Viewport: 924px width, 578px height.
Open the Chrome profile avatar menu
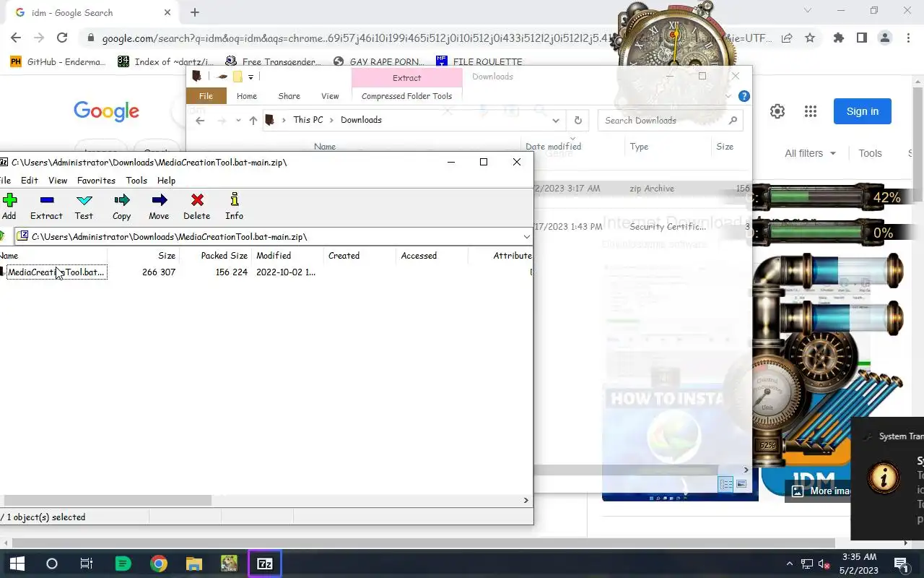tap(884, 38)
